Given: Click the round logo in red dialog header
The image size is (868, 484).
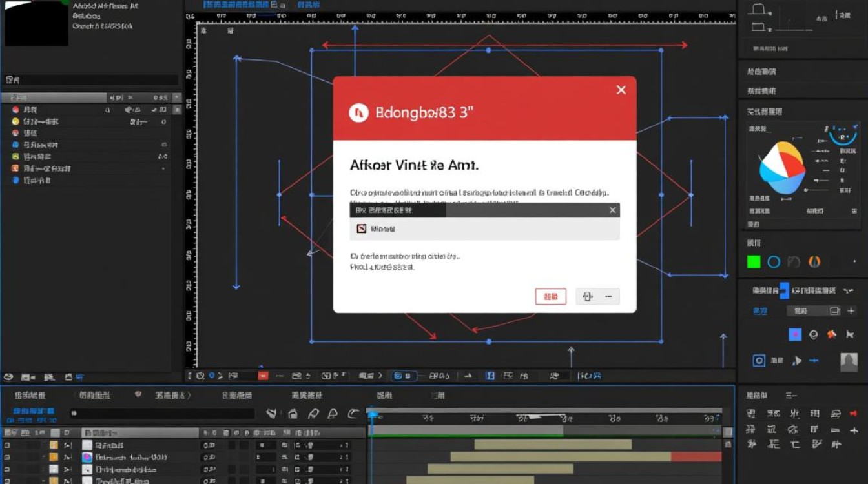Looking at the screenshot, I should (x=358, y=113).
